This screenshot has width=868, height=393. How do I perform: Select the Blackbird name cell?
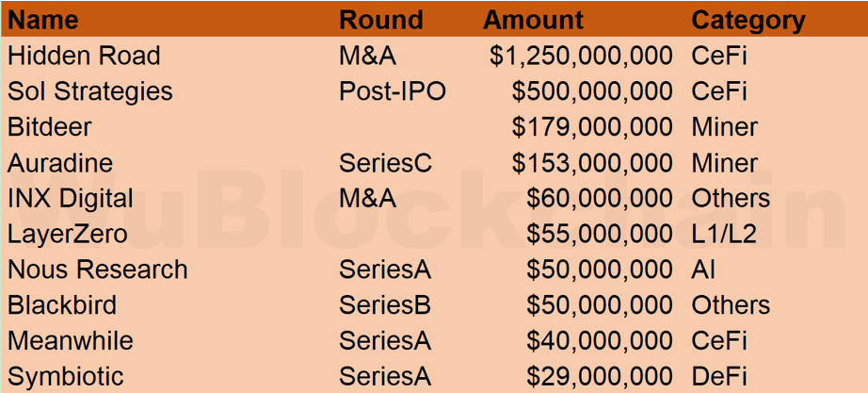62,305
